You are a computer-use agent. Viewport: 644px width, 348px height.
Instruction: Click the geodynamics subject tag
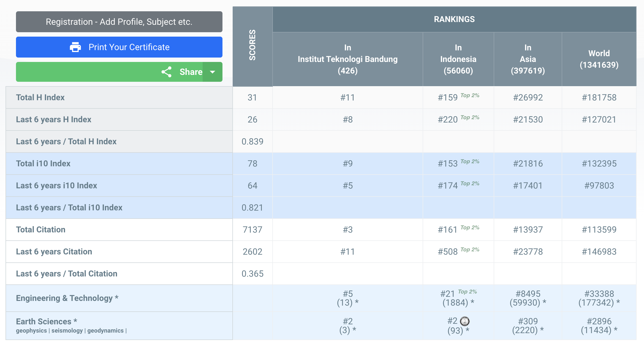pyautogui.click(x=105, y=330)
